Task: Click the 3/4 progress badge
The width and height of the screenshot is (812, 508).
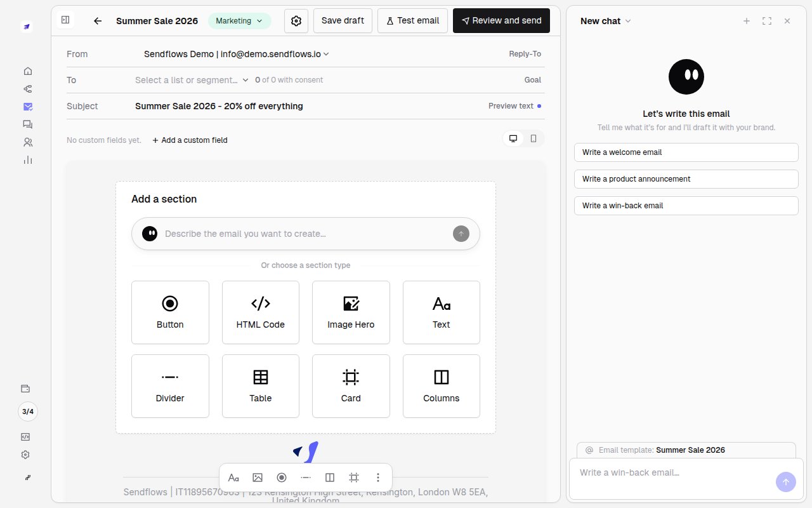Action: coord(28,411)
